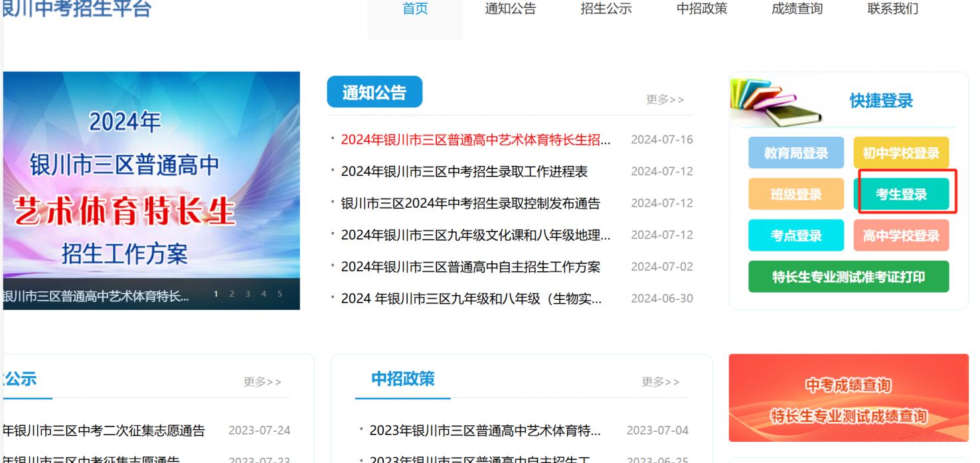Click date 2024-07-16 in the notice list

662,139
